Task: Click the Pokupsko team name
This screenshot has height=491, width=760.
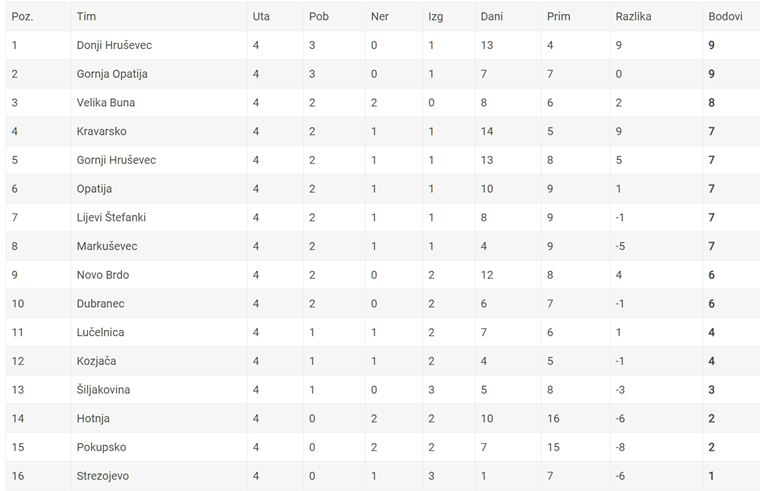Action: (101, 447)
